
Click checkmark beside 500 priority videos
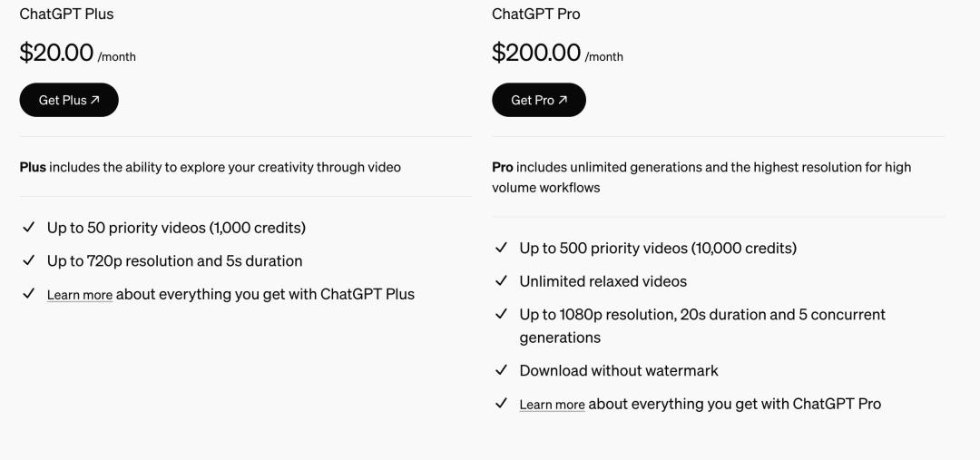pos(501,248)
